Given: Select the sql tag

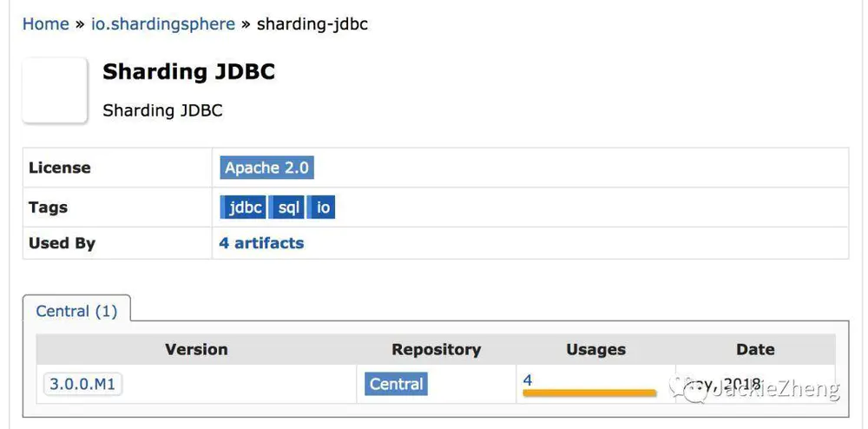Looking at the screenshot, I should [288, 208].
